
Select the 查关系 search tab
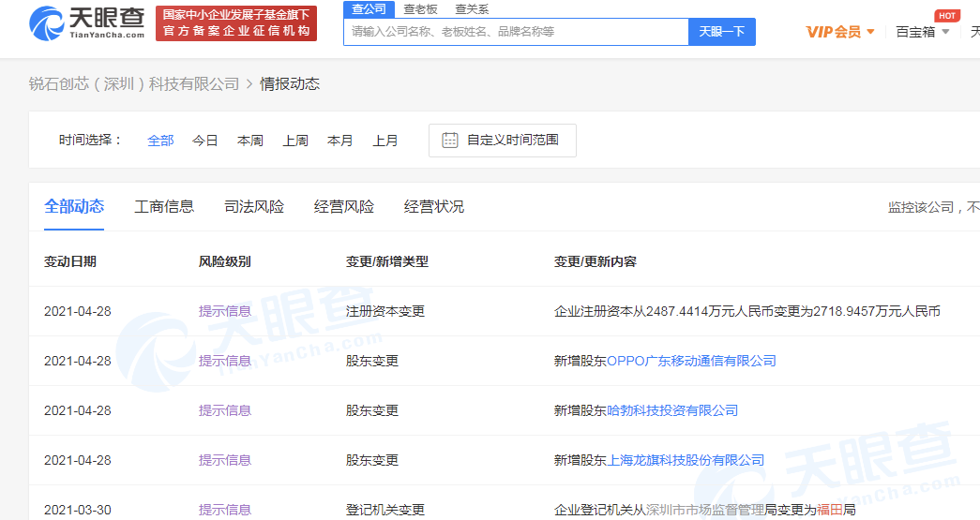point(472,9)
